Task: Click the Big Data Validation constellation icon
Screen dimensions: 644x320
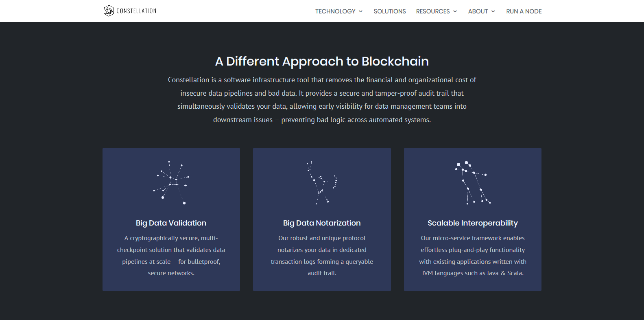Action: pos(171,182)
